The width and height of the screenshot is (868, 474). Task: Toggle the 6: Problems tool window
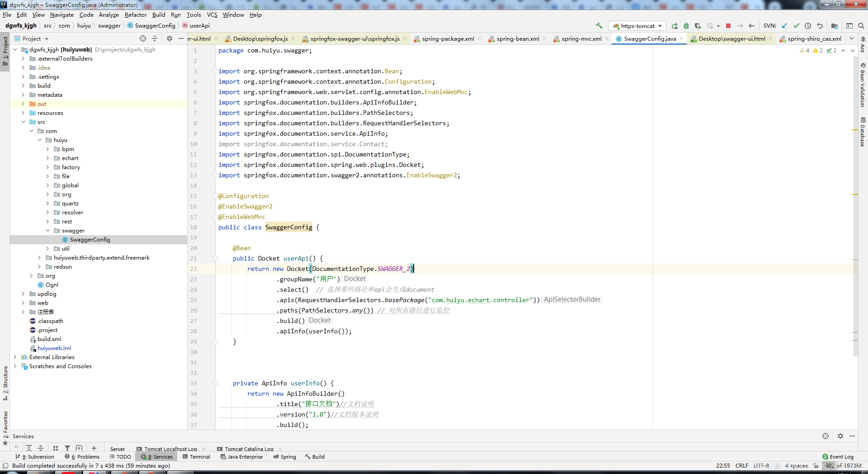click(82, 457)
